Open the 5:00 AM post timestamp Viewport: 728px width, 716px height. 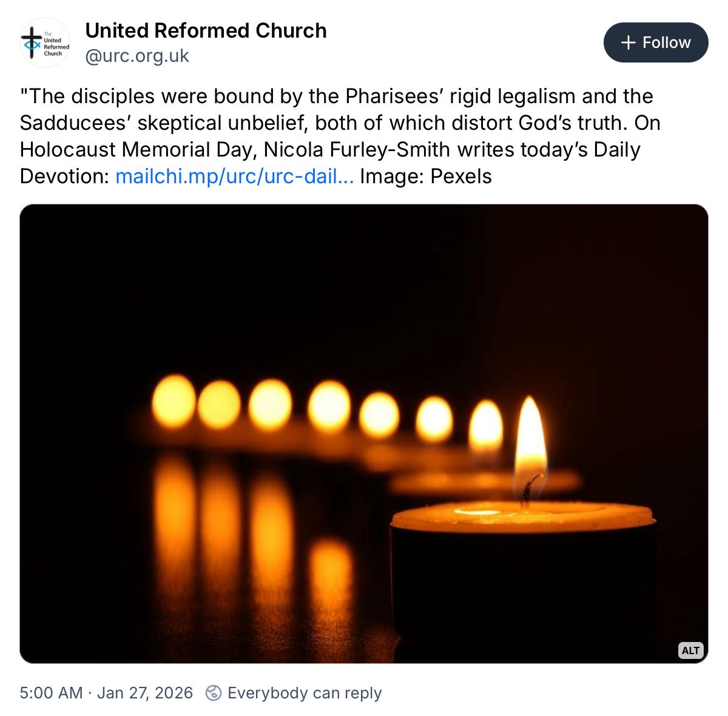[x=51, y=693]
